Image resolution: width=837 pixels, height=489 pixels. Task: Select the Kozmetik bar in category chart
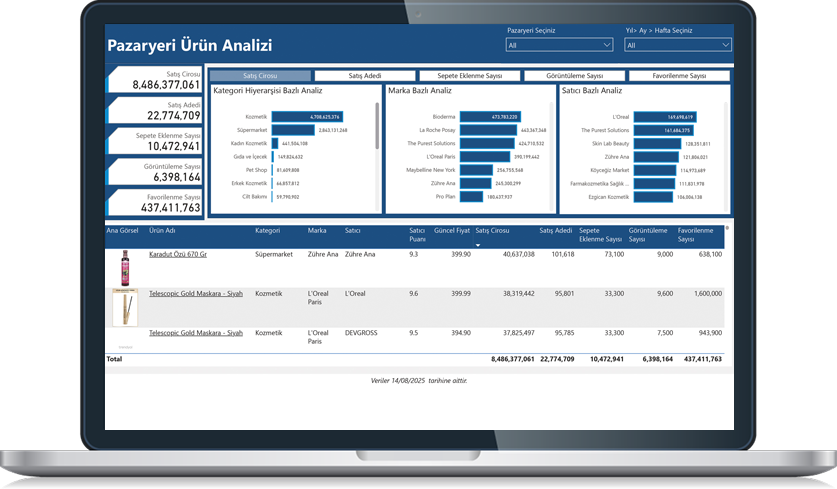tap(308, 117)
